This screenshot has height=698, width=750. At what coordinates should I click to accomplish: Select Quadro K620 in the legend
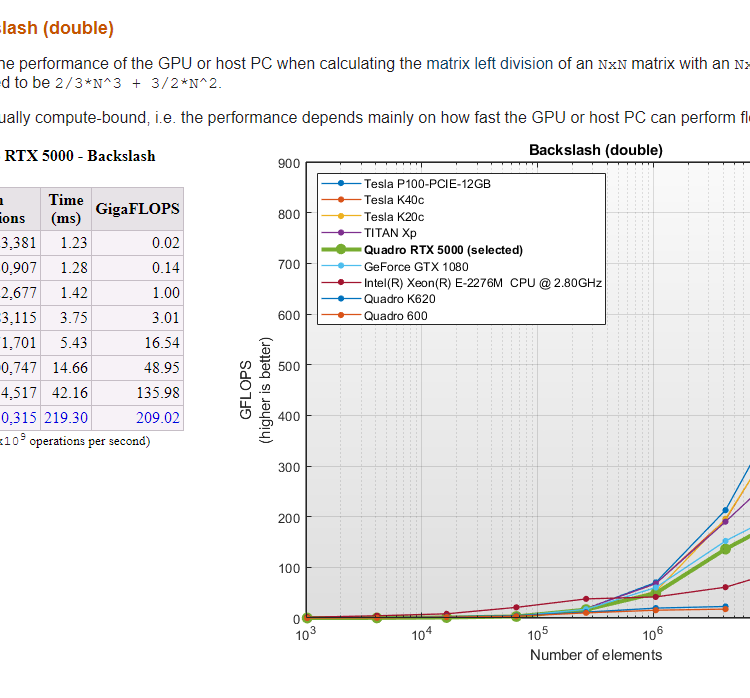point(400,299)
